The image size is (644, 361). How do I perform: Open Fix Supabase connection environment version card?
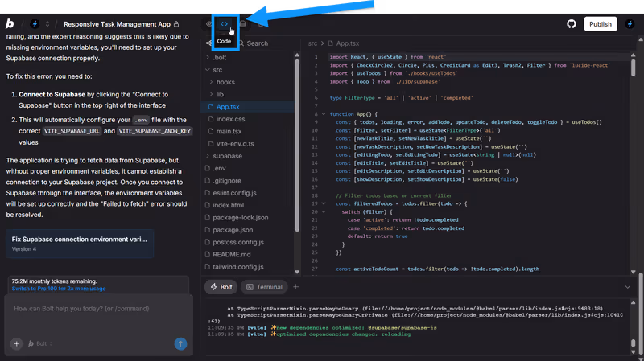click(80, 244)
